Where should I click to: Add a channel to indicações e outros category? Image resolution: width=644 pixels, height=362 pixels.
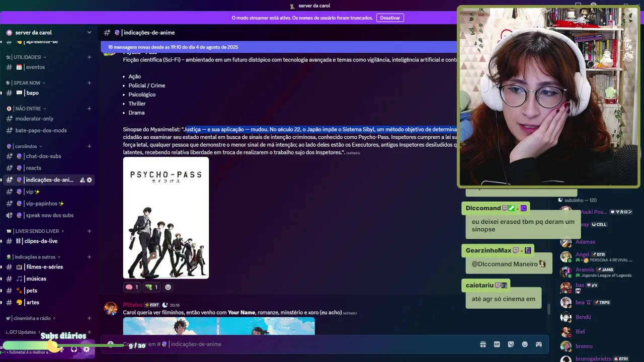coord(89,257)
